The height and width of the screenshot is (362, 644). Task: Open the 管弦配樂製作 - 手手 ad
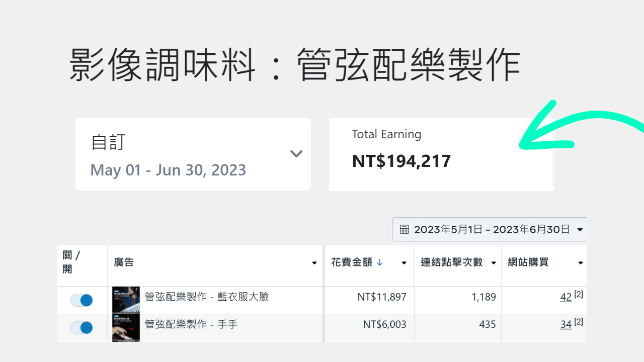pos(191,324)
